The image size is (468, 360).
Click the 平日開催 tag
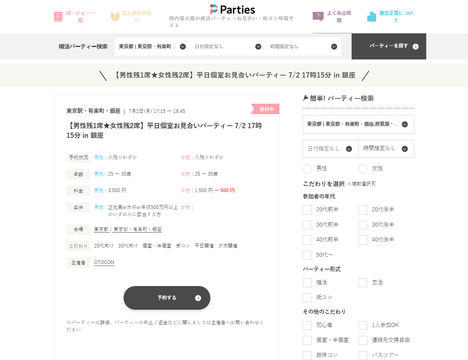(204, 246)
